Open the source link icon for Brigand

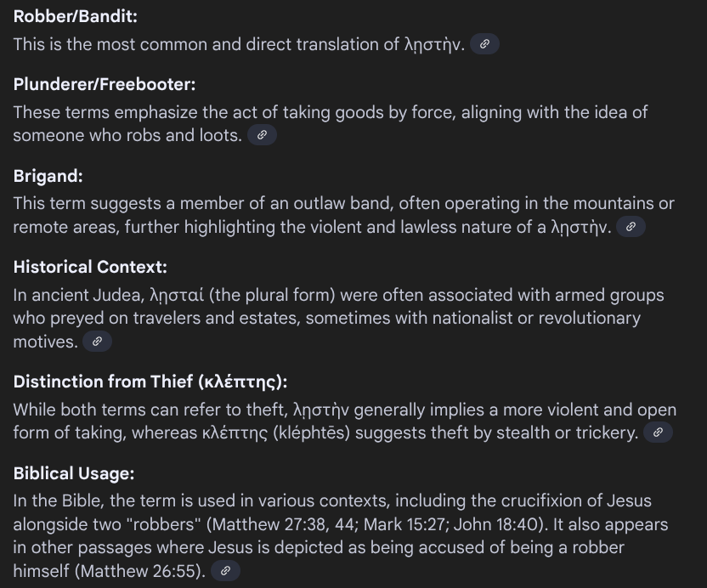[631, 227]
